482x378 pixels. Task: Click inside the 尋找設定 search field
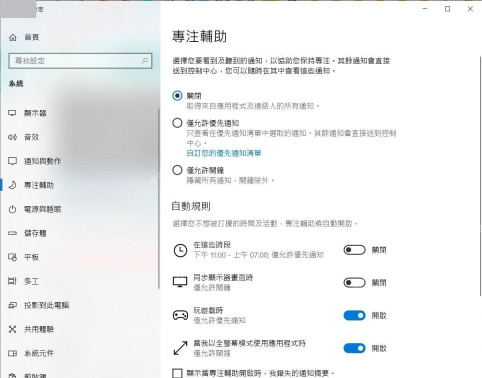tap(80, 61)
